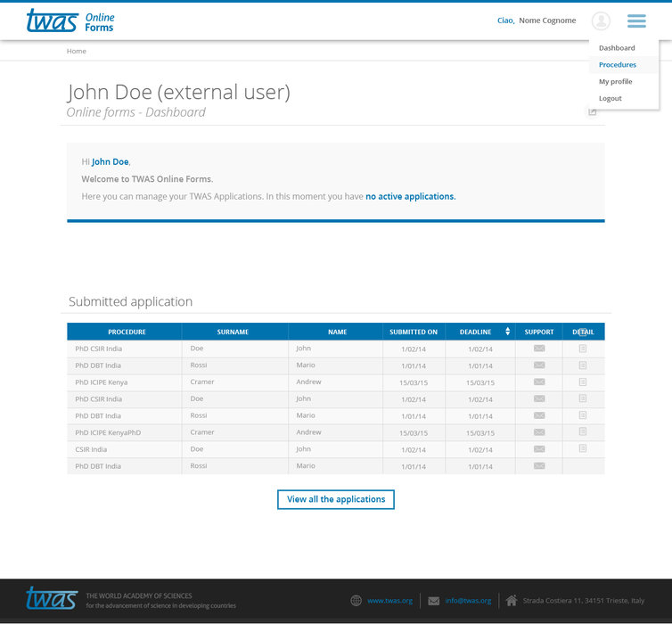Sort table by Deadline column arrows
The height and width of the screenshot is (624, 672).
click(508, 332)
